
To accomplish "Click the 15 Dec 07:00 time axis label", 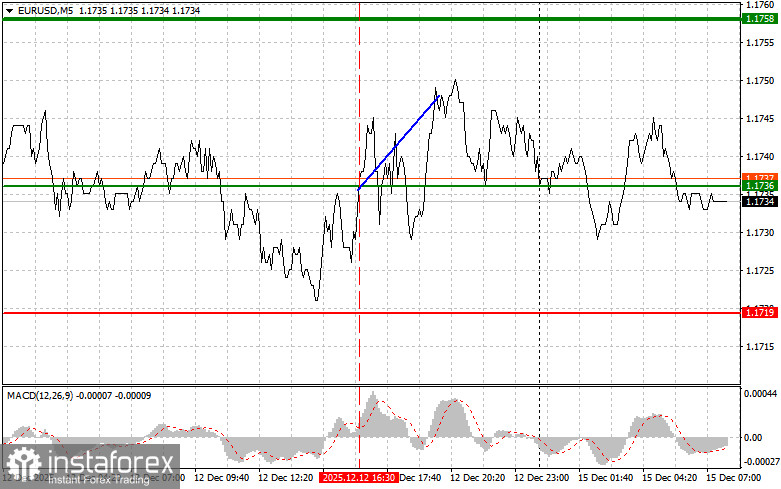I will click(x=733, y=478).
